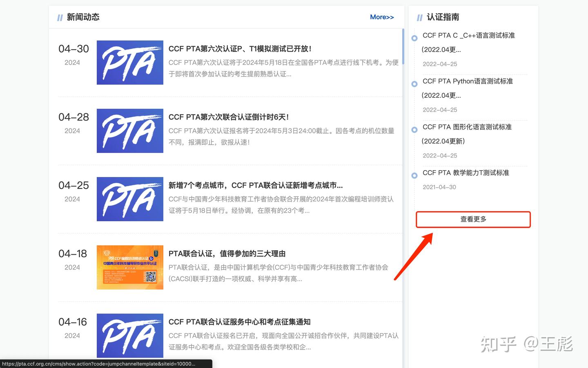
Task: Open the 04-25 新增7个考点城市 news item
Action: coord(256,185)
